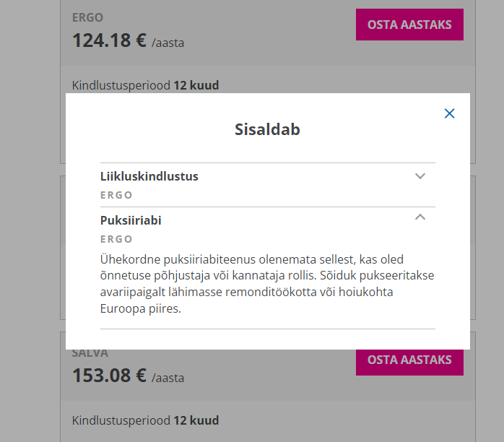Viewport: 504px width, 442px height.
Task: Click Kindlustusperiood 12 kuud in the ERGO card
Action: click(146, 85)
